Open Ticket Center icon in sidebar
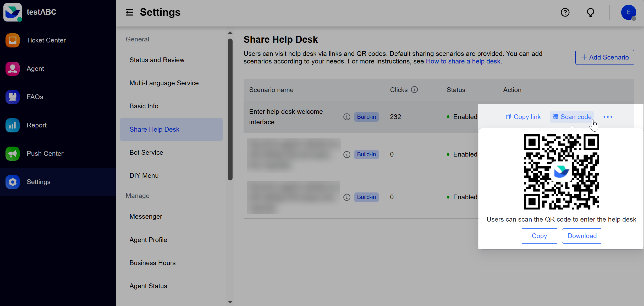The image size is (644, 306). tap(13, 40)
